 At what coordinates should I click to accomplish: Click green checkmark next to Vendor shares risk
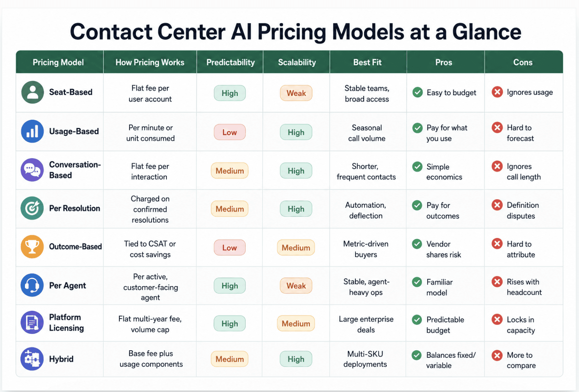coord(417,244)
